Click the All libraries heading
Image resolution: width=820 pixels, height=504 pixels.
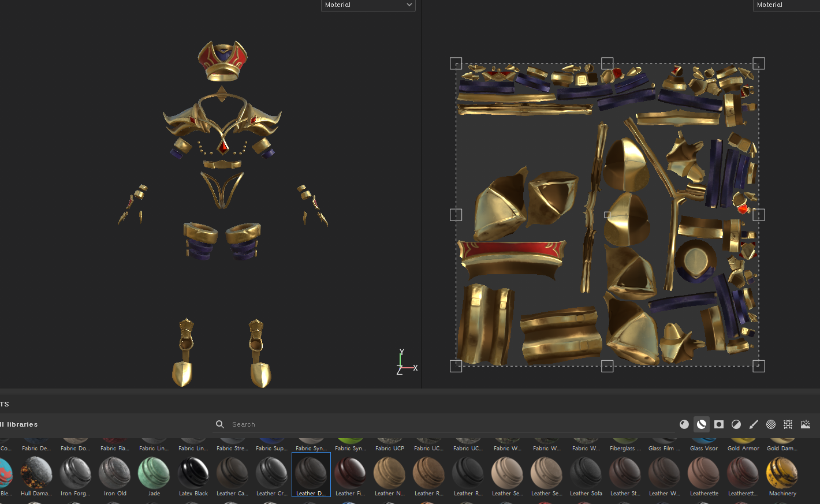point(19,424)
